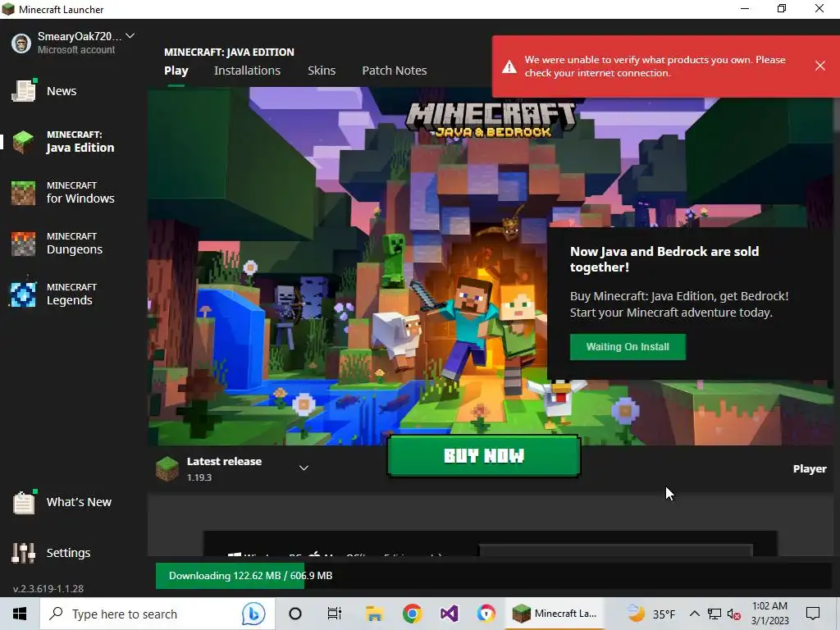840x630 pixels.
Task: Click the taskbar clock showing 1:02 AM
Action: 769,614
